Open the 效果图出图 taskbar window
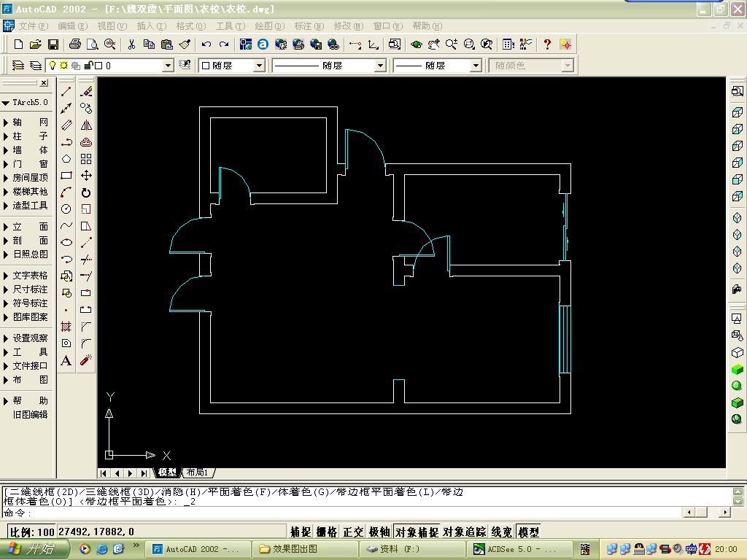This screenshot has height=560, width=747. pyautogui.click(x=304, y=549)
